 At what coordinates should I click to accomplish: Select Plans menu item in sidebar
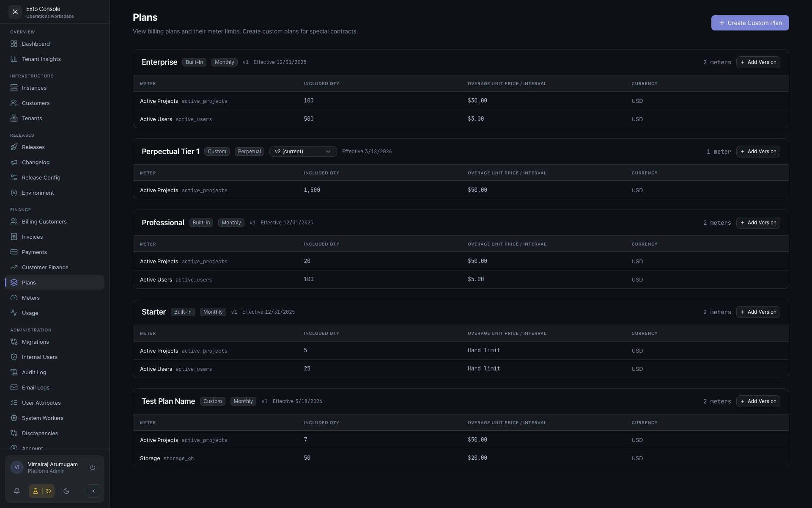(x=55, y=282)
